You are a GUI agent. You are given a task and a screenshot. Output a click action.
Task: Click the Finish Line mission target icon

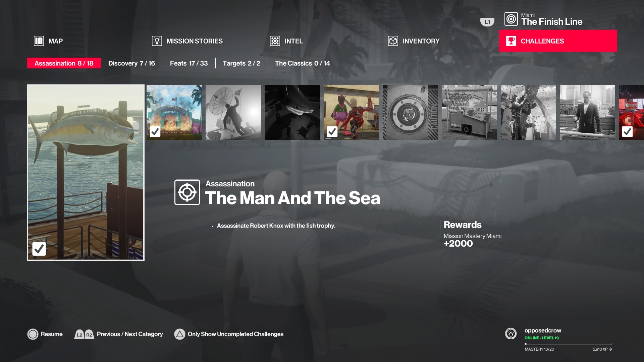click(511, 19)
